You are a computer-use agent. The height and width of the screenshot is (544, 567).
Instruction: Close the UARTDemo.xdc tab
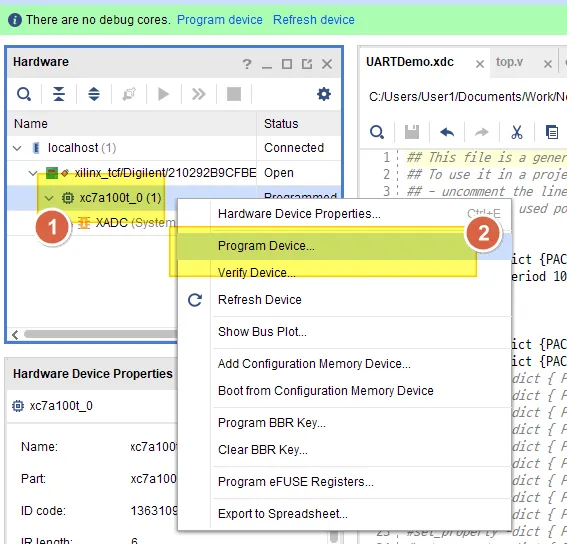pyautogui.click(x=480, y=64)
